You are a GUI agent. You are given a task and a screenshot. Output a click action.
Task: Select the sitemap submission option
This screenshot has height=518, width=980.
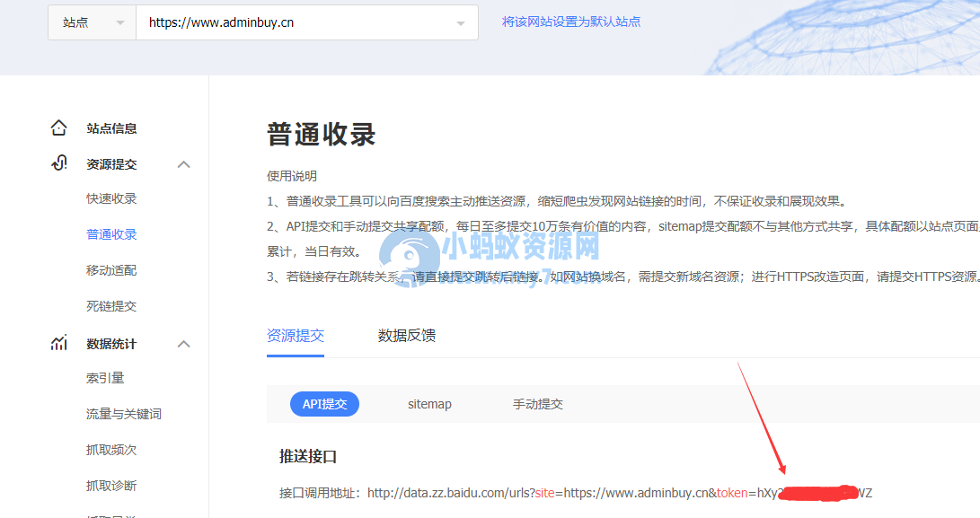coord(429,404)
